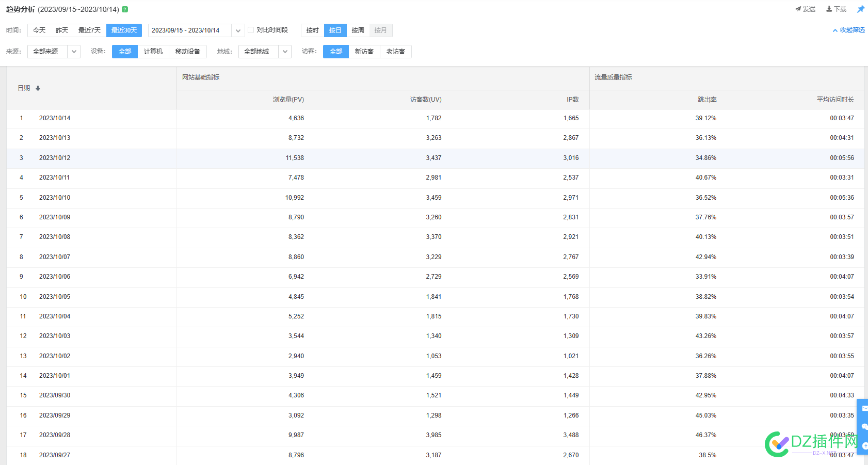Select 全部 under the 访客 filter
Image resolution: width=868 pixels, height=465 pixels.
[x=336, y=52]
